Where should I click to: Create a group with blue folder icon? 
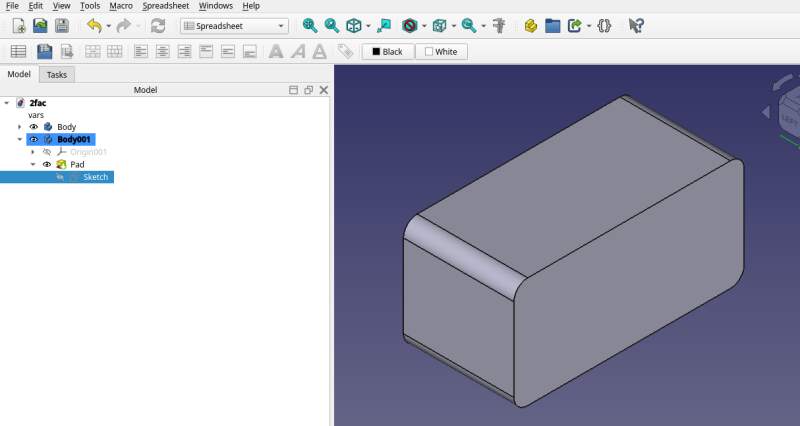click(x=553, y=26)
